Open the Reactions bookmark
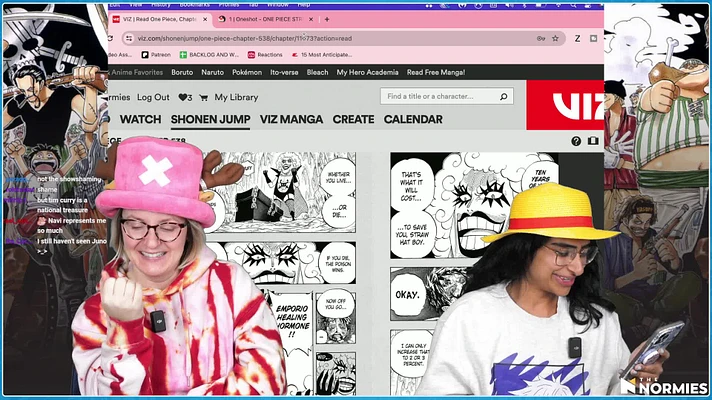The image size is (712, 400). [265, 55]
